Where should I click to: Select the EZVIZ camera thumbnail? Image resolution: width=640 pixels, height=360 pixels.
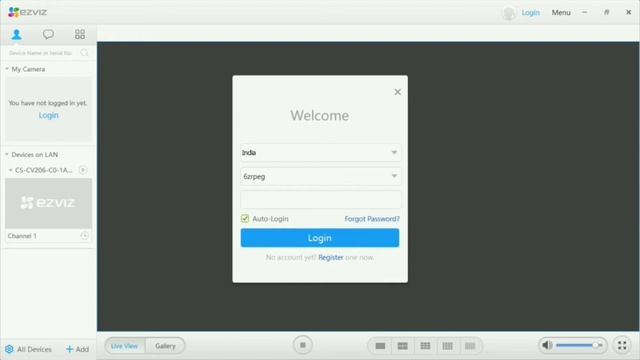coord(48,203)
